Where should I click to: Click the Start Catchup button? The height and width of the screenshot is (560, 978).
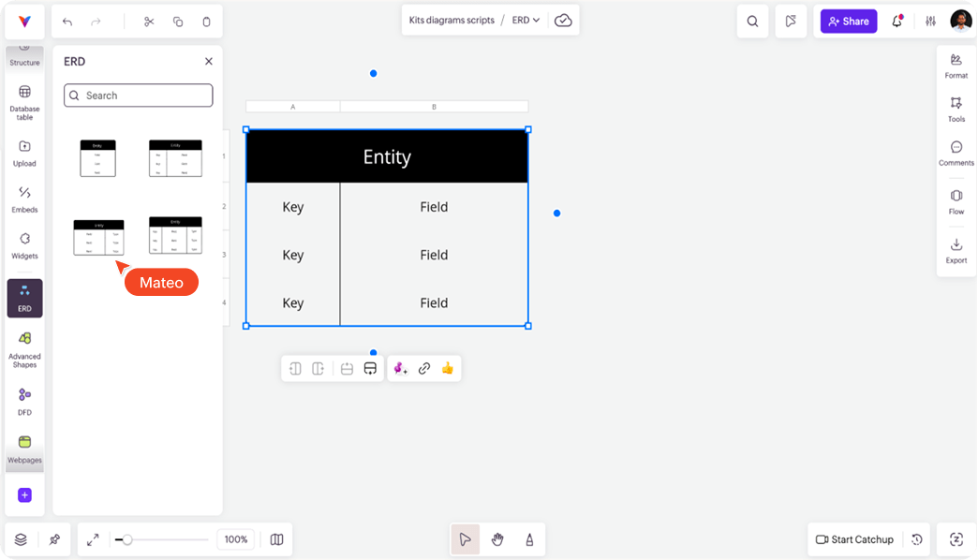coord(853,539)
